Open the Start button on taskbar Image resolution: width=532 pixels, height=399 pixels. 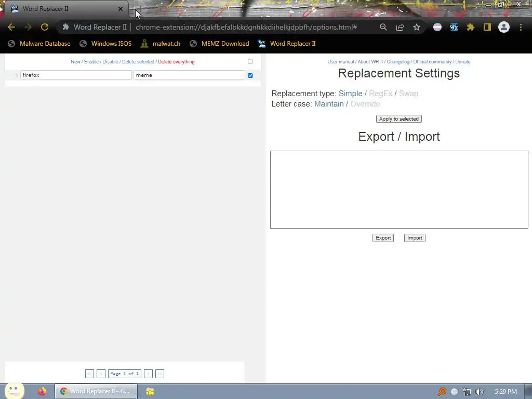coord(14,391)
